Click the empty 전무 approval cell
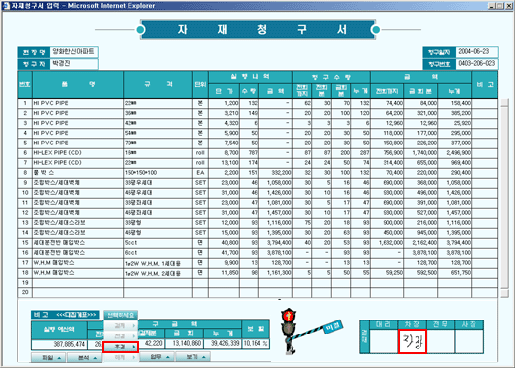 click(x=440, y=341)
